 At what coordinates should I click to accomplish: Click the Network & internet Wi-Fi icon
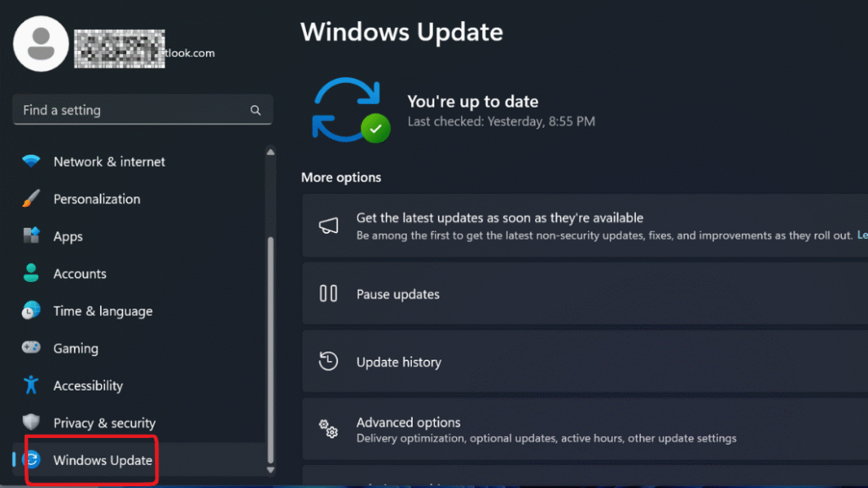(x=31, y=161)
